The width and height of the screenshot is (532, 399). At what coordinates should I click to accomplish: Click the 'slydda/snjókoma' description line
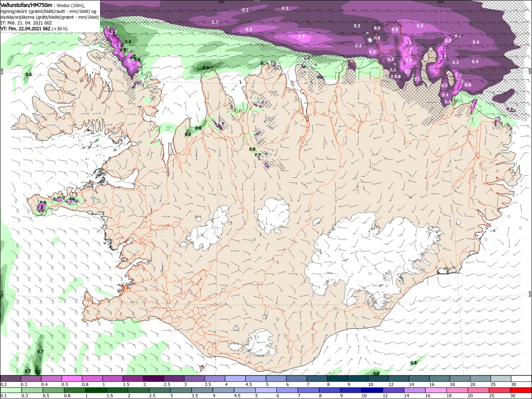pyautogui.click(x=49, y=17)
